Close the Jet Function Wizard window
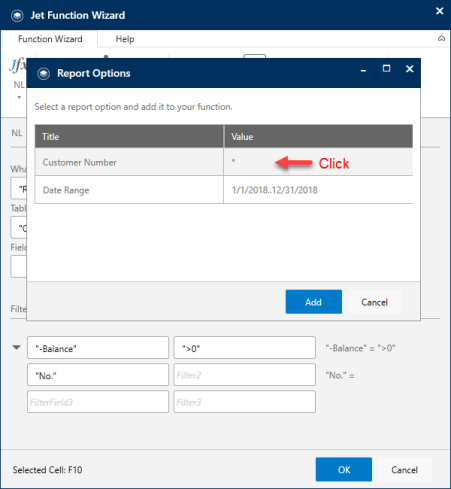This screenshot has height=489, width=451. [440, 11]
